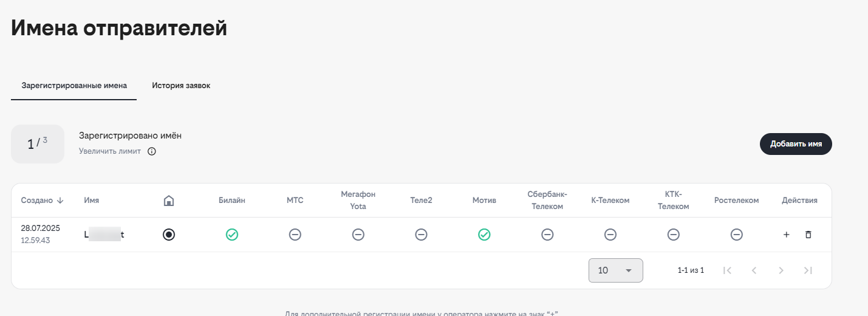This screenshot has width=868, height=316.
Task: Click the minus status icon under МТС
Action: coord(295,235)
